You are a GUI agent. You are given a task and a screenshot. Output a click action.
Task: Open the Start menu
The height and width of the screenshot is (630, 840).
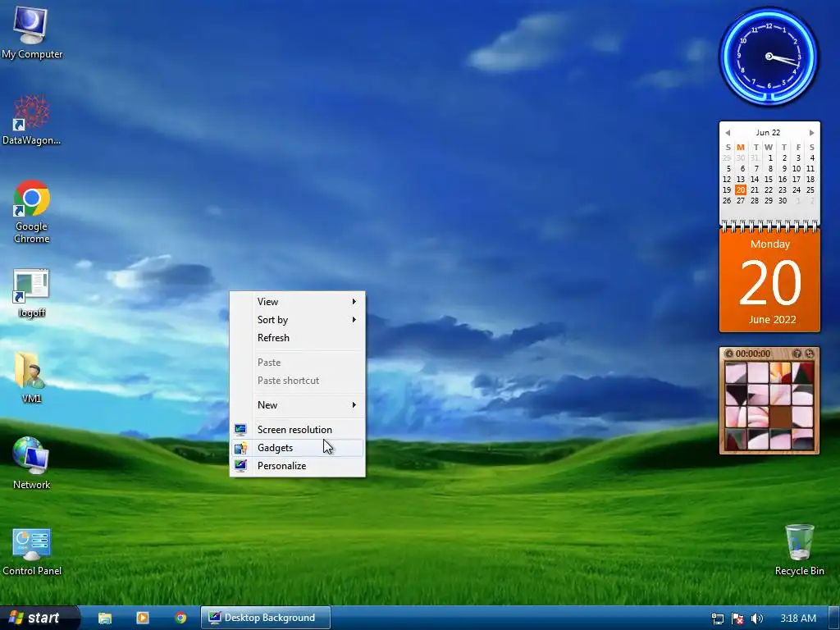pyautogui.click(x=39, y=618)
